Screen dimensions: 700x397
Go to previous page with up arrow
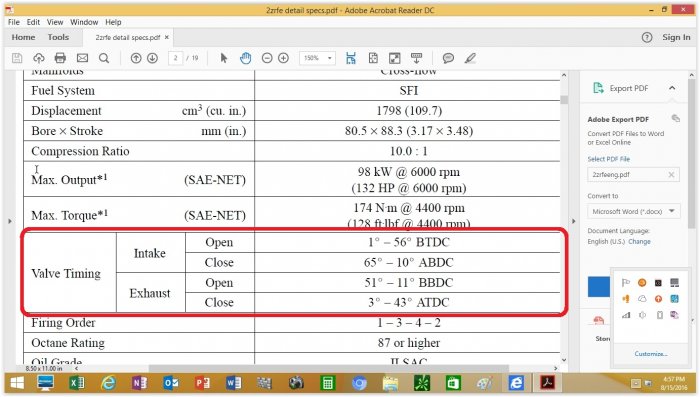click(136, 58)
